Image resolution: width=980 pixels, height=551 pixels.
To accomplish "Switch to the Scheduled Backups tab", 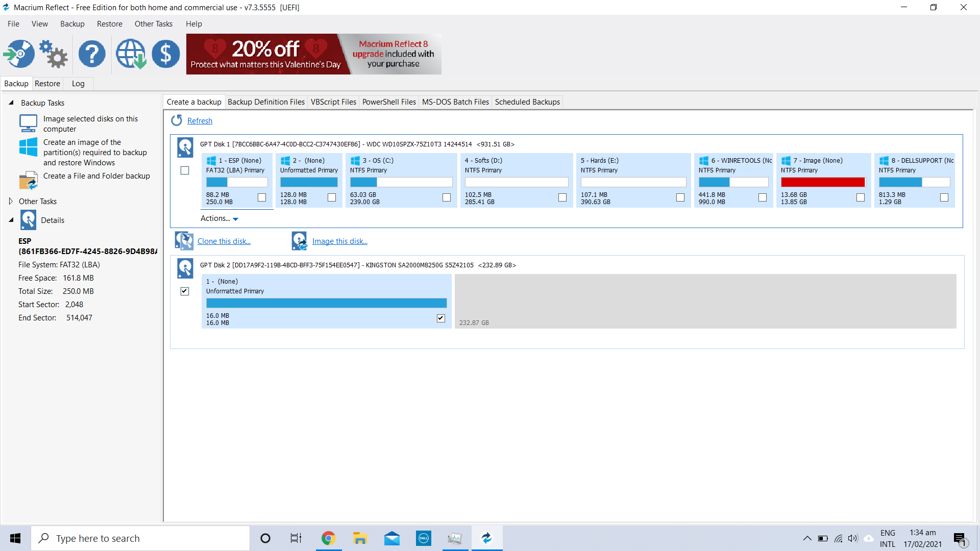I will tap(527, 102).
